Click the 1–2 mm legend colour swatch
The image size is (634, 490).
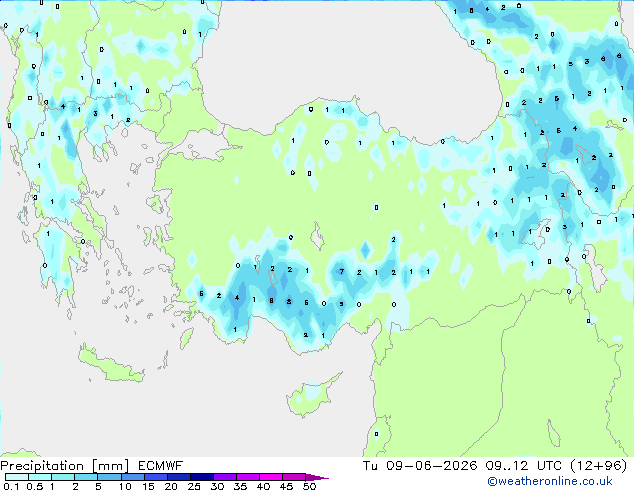[63, 477]
